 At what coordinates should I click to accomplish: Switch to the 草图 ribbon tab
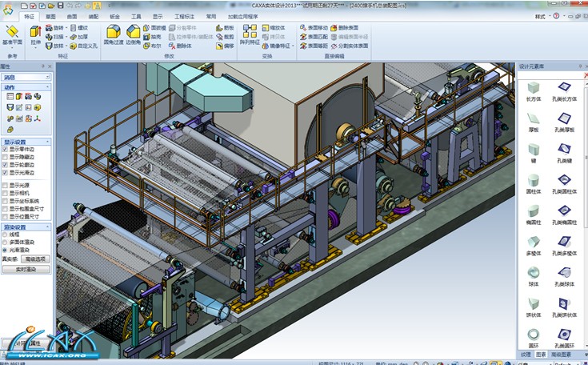point(51,15)
